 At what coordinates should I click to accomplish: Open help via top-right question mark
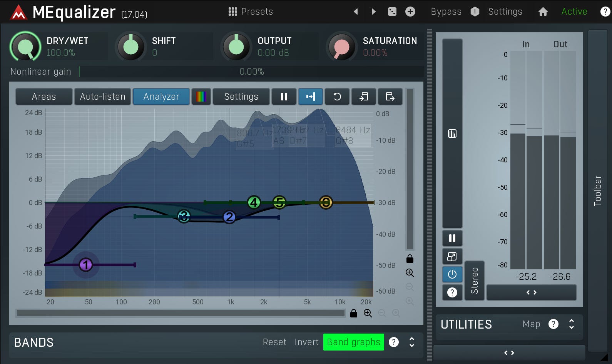pyautogui.click(x=605, y=12)
